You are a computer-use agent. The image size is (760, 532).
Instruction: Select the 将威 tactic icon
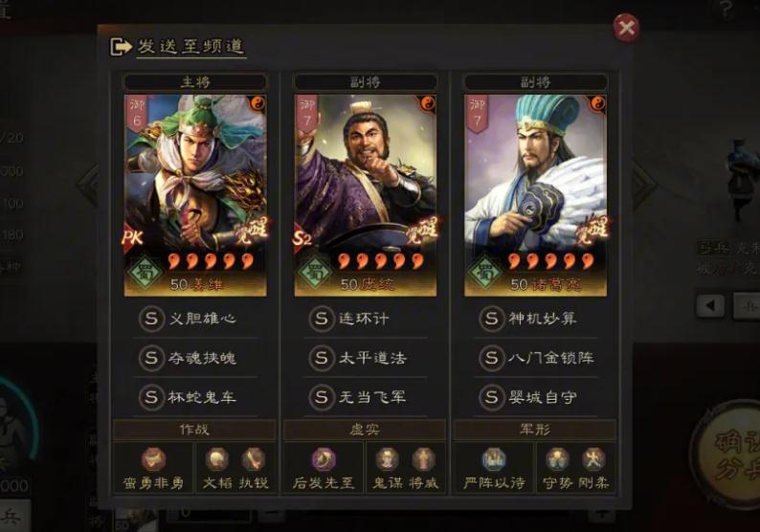424,459
